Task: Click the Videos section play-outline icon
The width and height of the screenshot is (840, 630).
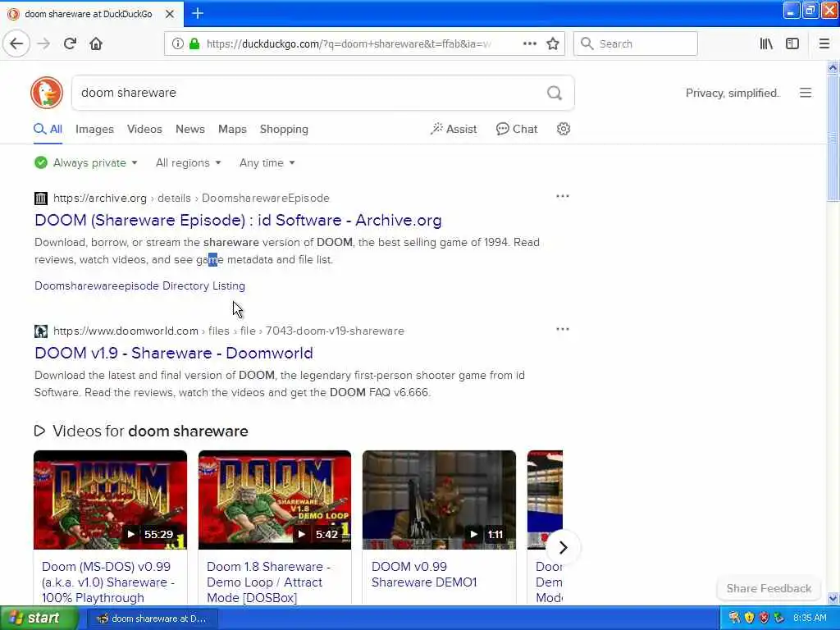Action: (39, 431)
